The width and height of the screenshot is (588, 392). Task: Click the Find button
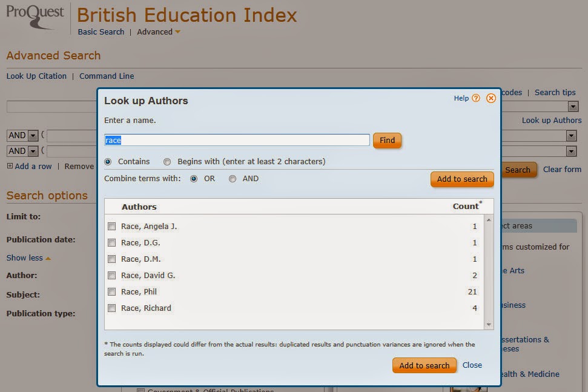[x=387, y=141]
